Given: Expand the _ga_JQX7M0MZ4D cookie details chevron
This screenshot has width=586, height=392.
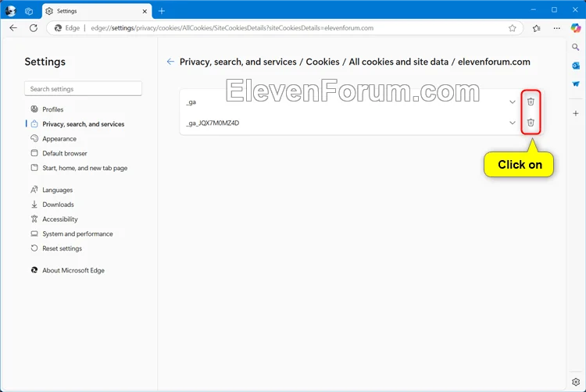Looking at the screenshot, I should pos(513,123).
